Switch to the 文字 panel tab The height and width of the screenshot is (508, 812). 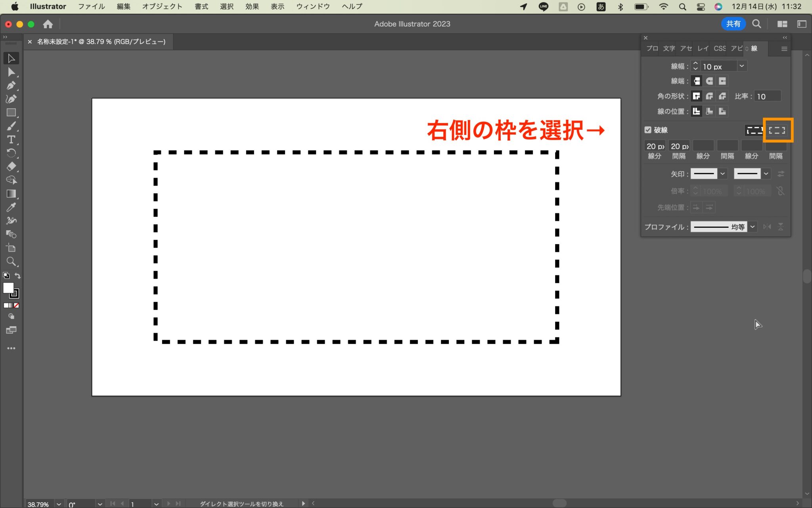669,48
